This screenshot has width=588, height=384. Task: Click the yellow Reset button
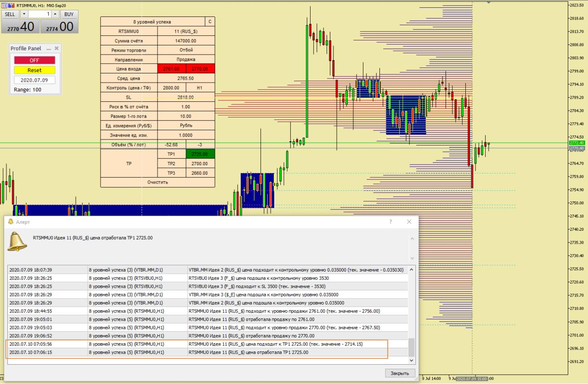pyautogui.click(x=34, y=70)
